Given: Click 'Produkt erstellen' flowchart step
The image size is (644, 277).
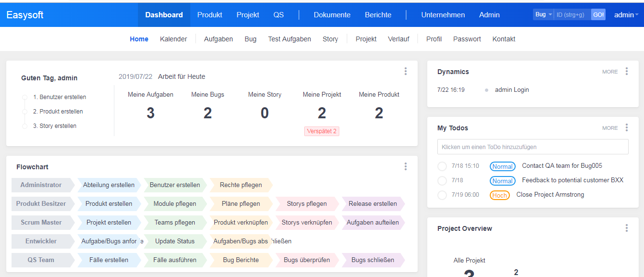Looking at the screenshot, I should (x=109, y=203).
